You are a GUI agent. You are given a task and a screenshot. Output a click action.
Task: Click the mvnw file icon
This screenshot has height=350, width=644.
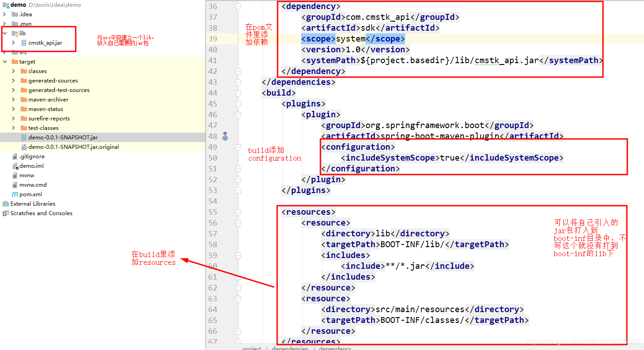15,175
